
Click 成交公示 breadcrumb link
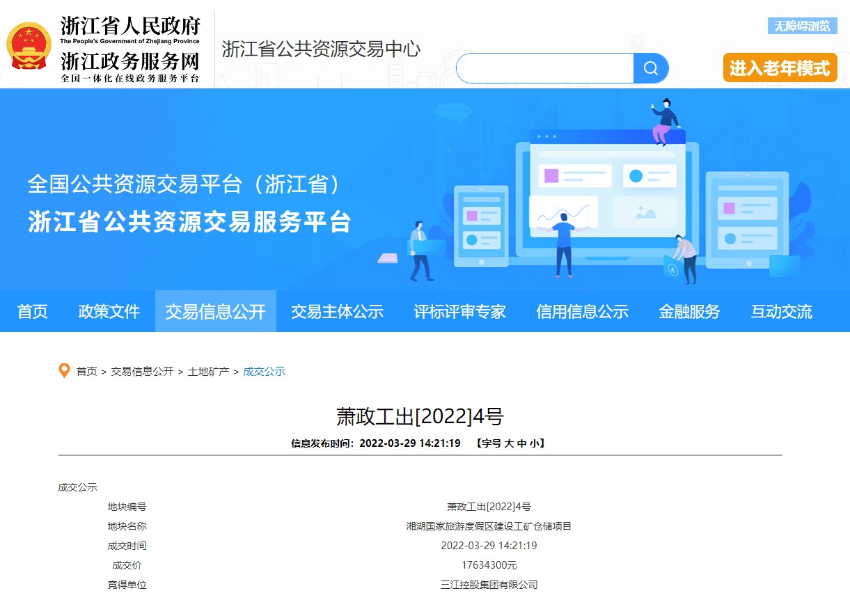(264, 372)
